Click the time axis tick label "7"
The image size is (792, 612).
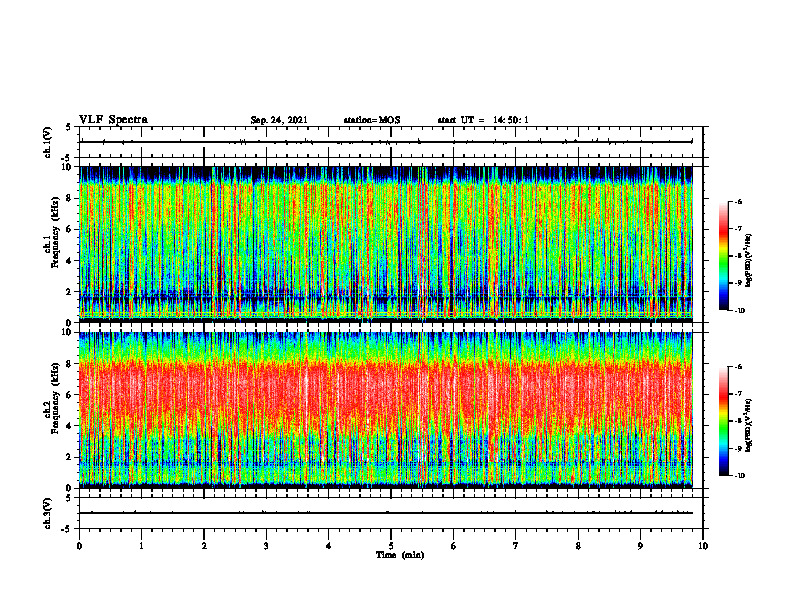(x=516, y=546)
